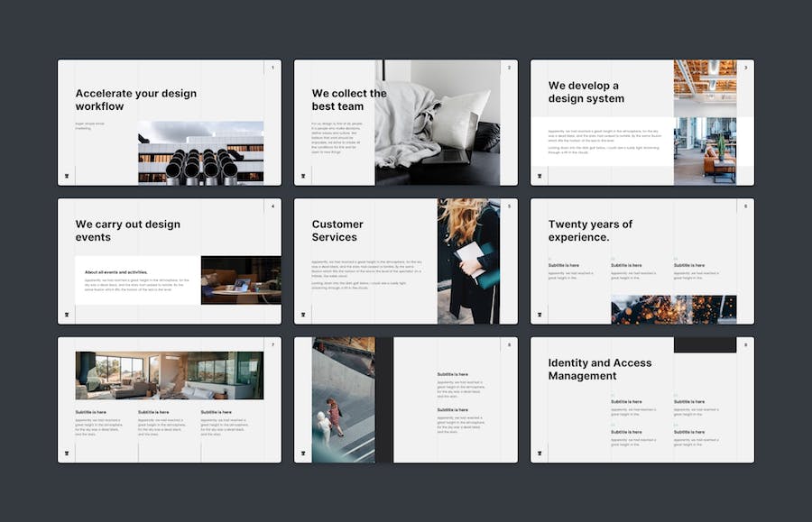
Task: Select the dark rectangle atop the Identity slide
Action: coord(705,345)
